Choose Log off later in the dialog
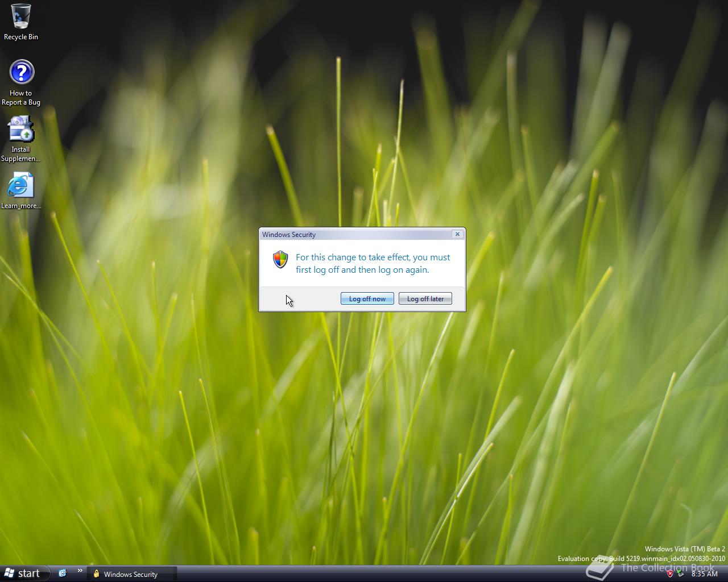The width and height of the screenshot is (728, 582). pos(425,299)
